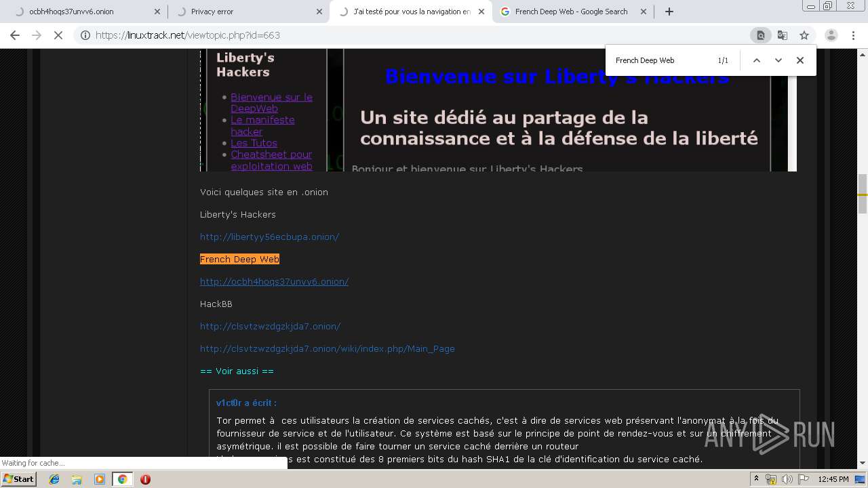Open the volume speaker tray icon

click(x=787, y=479)
